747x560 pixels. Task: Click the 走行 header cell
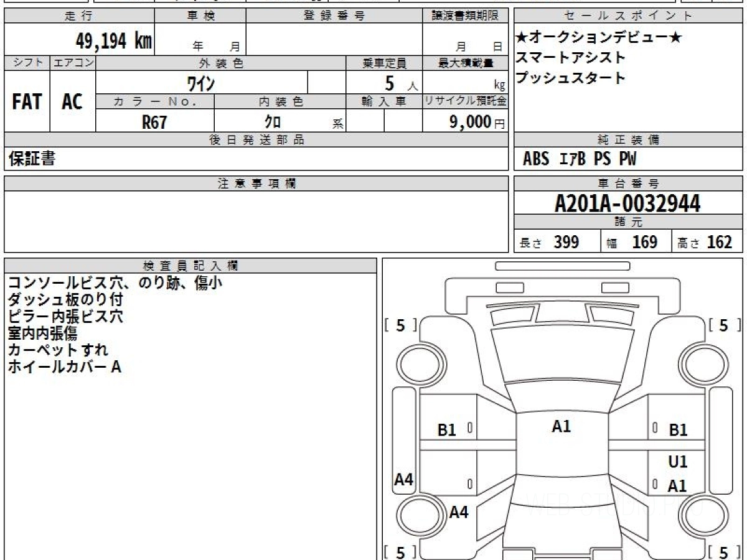click(x=79, y=16)
